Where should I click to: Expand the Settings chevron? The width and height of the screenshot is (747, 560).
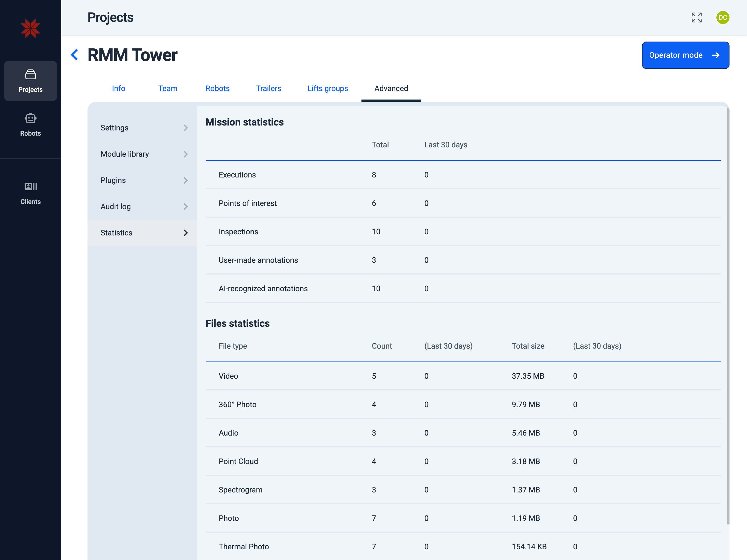point(185,128)
